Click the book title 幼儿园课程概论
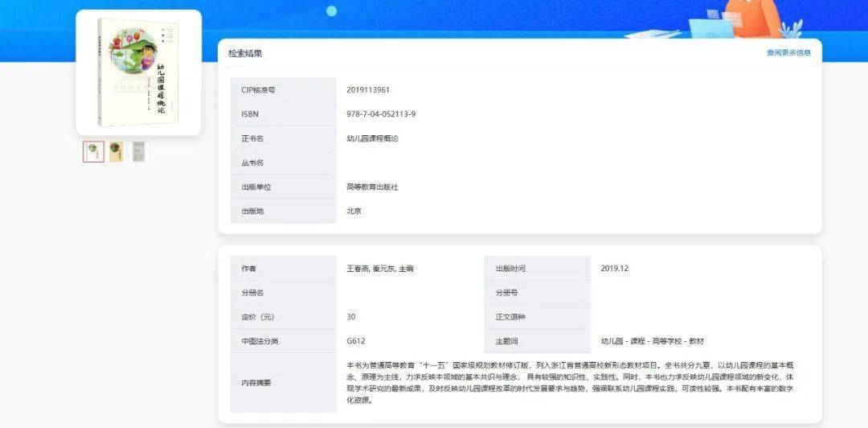This screenshot has height=428, width=868. (x=372, y=138)
